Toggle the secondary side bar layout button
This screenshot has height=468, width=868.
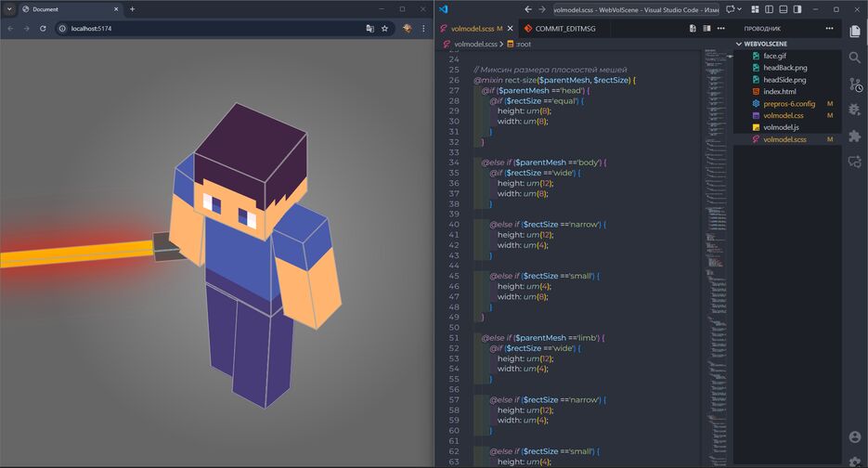click(x=797, y=9)
